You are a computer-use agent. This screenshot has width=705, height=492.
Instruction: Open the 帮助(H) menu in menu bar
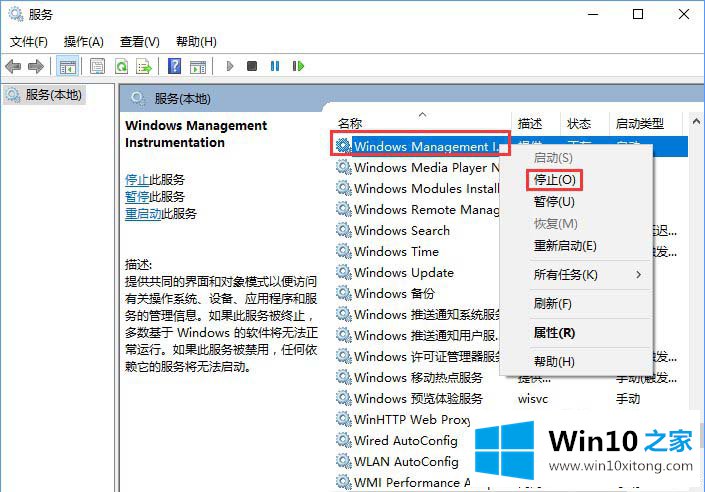(x=196, y=42)
